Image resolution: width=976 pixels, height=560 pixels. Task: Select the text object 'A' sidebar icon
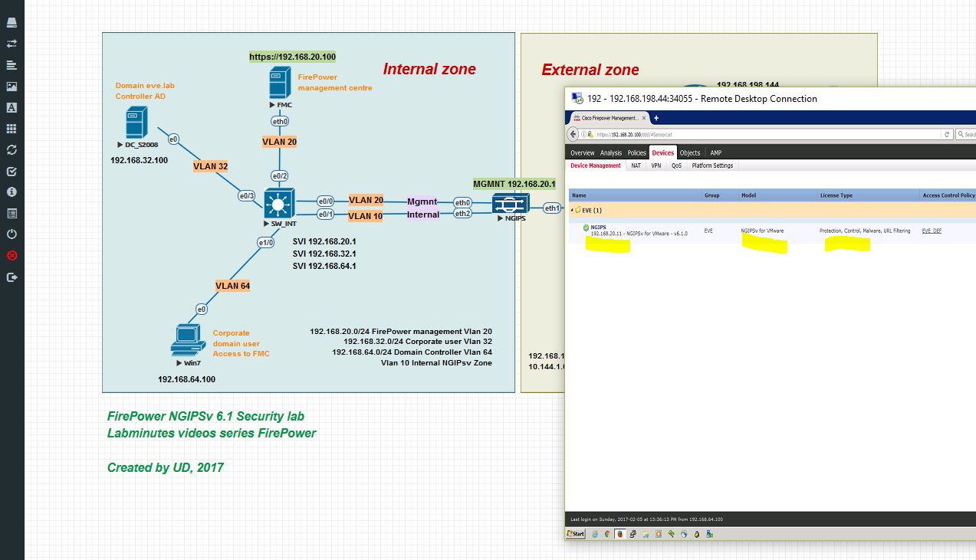[12, 108]
